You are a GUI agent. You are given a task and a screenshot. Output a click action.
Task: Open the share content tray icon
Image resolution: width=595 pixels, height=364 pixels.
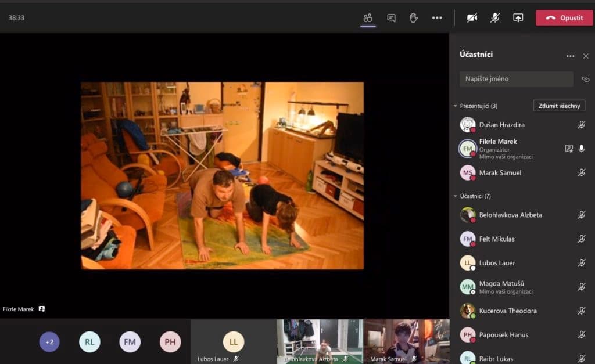518,18
